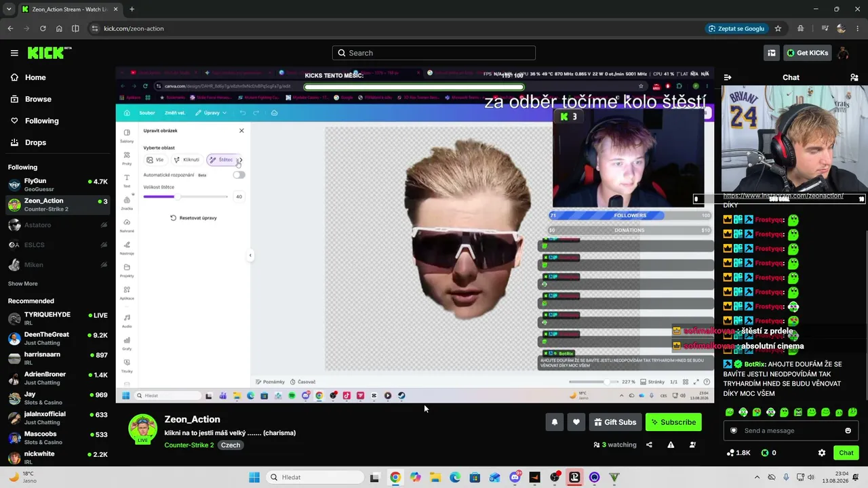This screenshot has height=488, width=868.
Task: Open Astatoro channel in Following list
Action: pyautogui.click(x=58, y=225)
